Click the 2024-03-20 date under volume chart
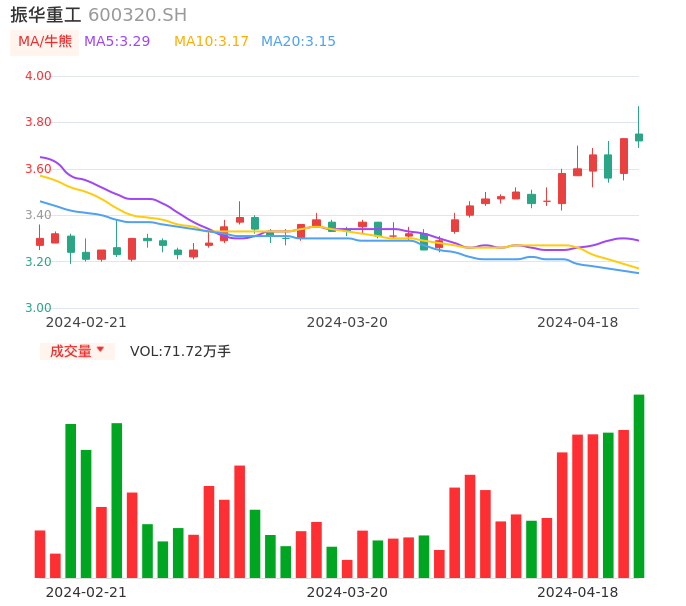Viewport: 686px width, 606px height. coord(347,592)
